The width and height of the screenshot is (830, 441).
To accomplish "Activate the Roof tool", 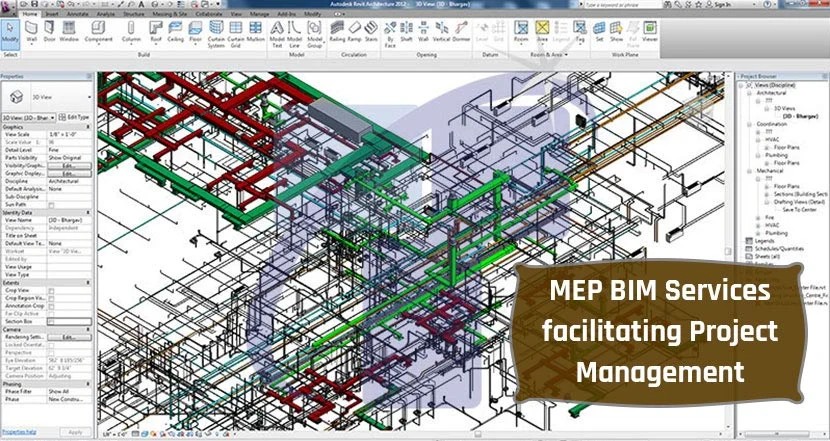I will click(156, 32).
